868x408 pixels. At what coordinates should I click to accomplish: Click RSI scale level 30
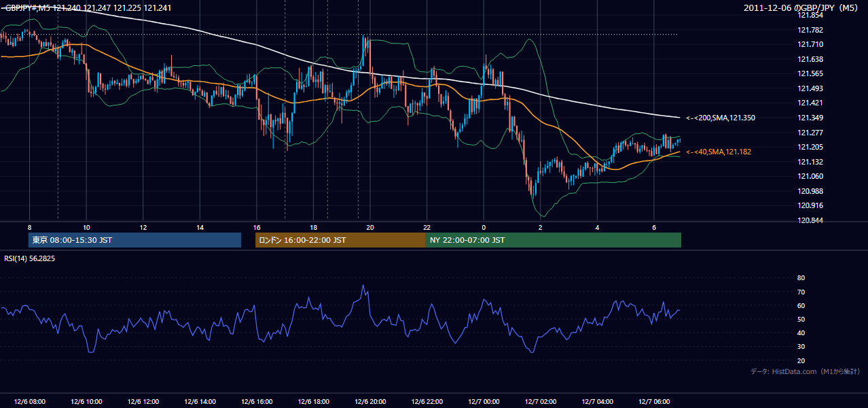click(x=801, y=347)
